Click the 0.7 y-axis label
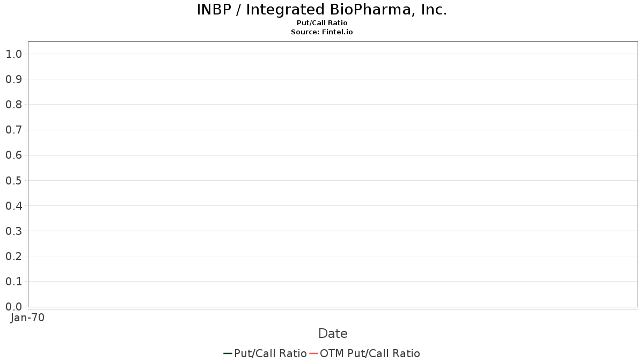644x362 pixels. (13, 130)
